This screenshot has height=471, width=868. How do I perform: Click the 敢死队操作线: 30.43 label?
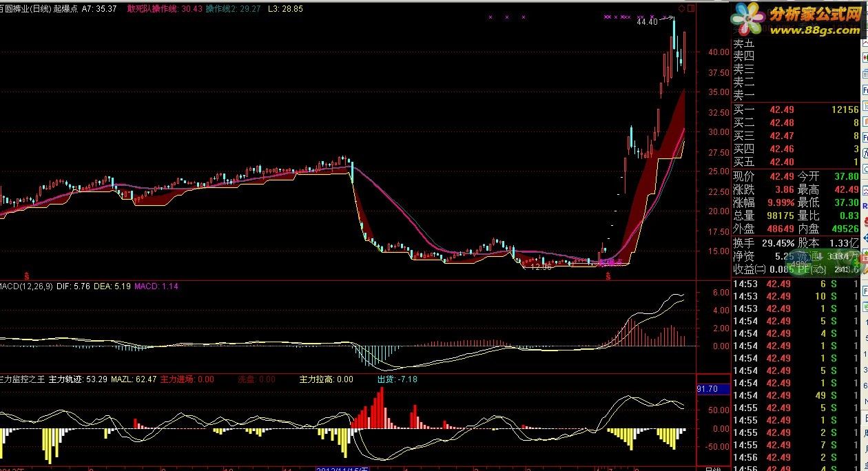click(165, 9)
